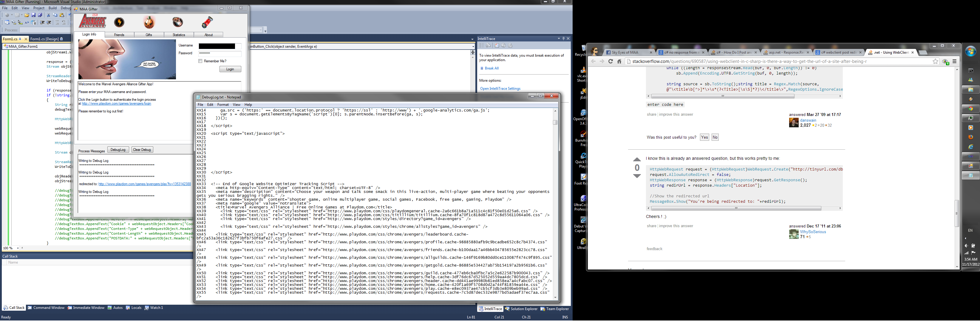
Task: Check the Remember Me checkbox
Action: [x=200, y=61]
